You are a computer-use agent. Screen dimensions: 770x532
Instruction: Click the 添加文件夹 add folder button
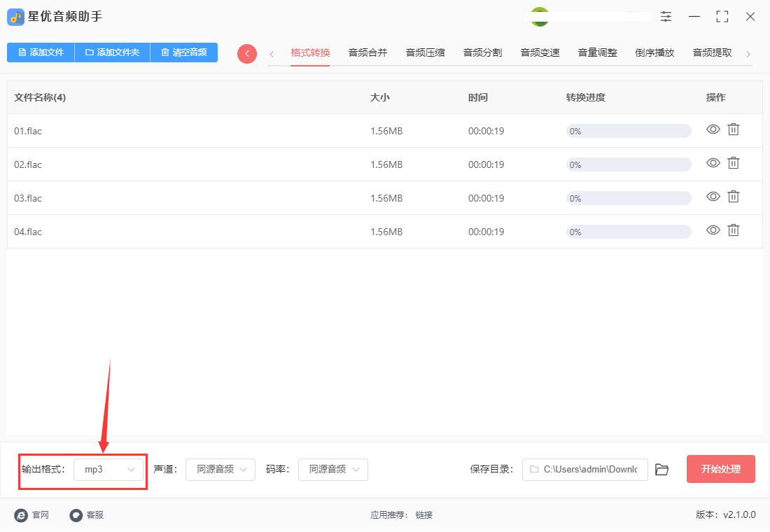point(112,52)
